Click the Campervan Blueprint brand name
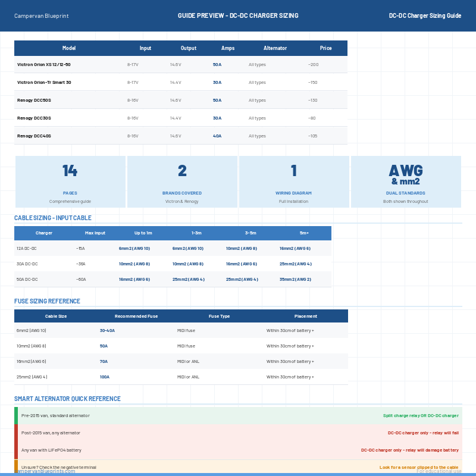Viewport: 476px width, 476px height. pyautogui.click(x=41, y=15)
